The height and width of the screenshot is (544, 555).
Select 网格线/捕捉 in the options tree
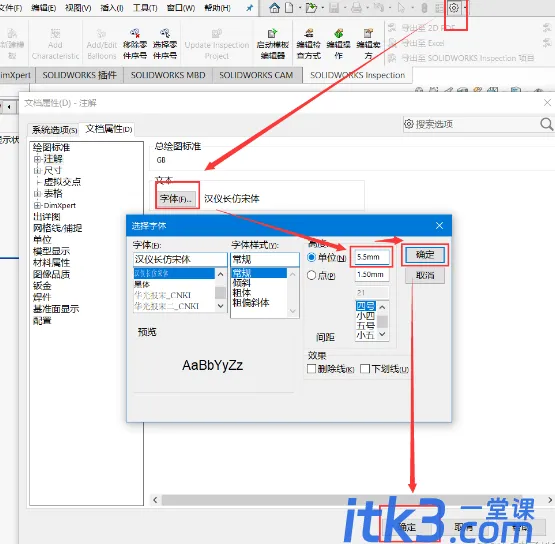click(57, 228)
